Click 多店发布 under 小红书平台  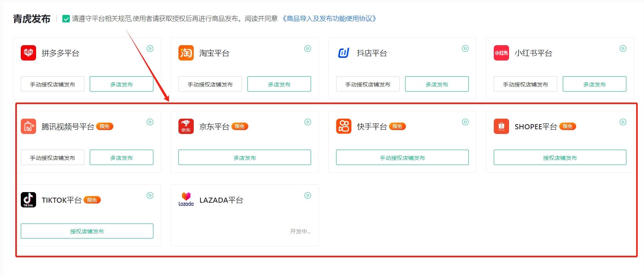click(595, 84)
